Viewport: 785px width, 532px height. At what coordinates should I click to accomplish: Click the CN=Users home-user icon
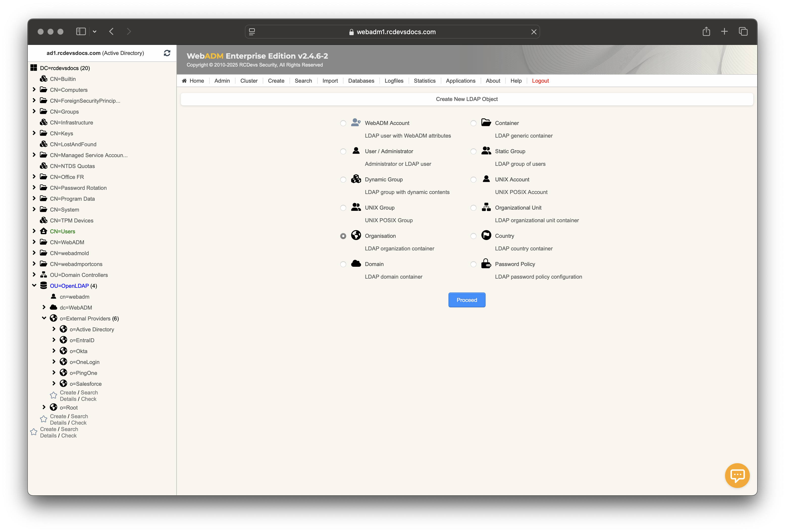click(x=44, y=231)
